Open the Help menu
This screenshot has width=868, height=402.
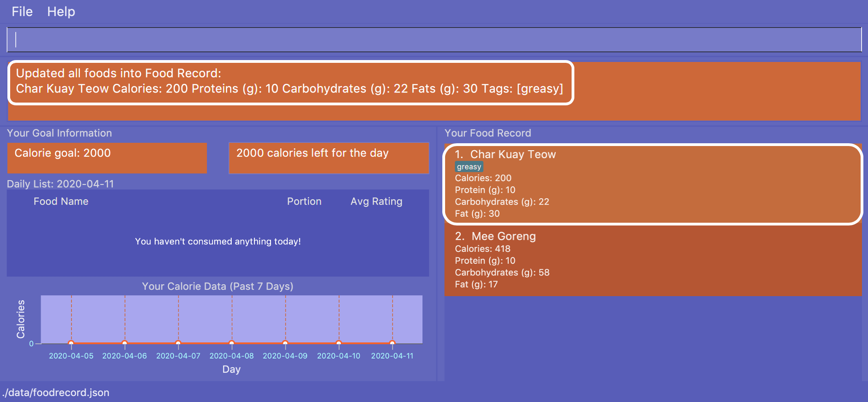click(x=61, y=12)
